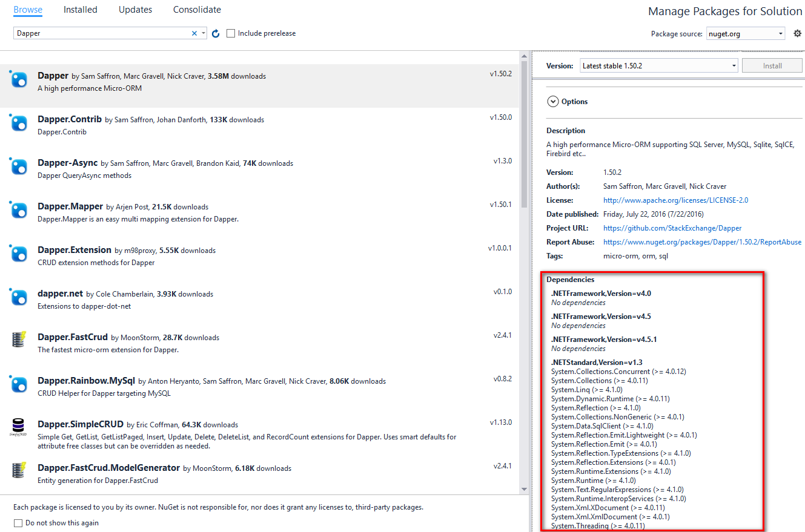Click package list scrollbar down arrow
805x532 pixels.
(x=524, y=489)
